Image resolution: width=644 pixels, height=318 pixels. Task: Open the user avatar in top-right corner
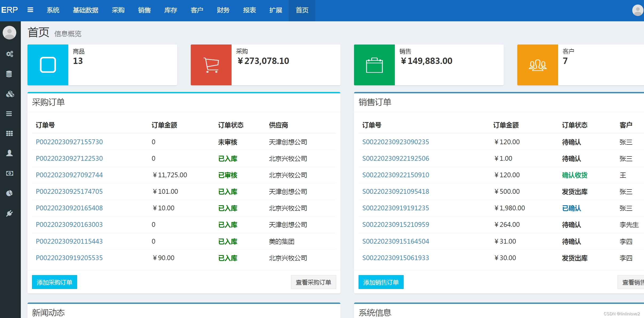(638, 10)
